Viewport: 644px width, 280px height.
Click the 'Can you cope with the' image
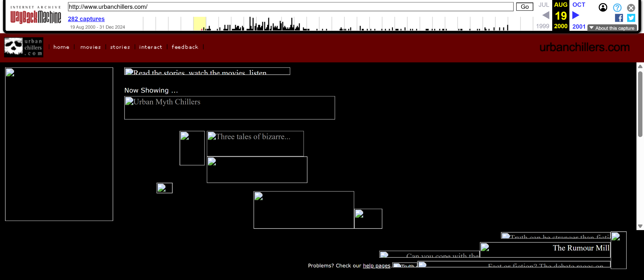click(x=430, y=254)
